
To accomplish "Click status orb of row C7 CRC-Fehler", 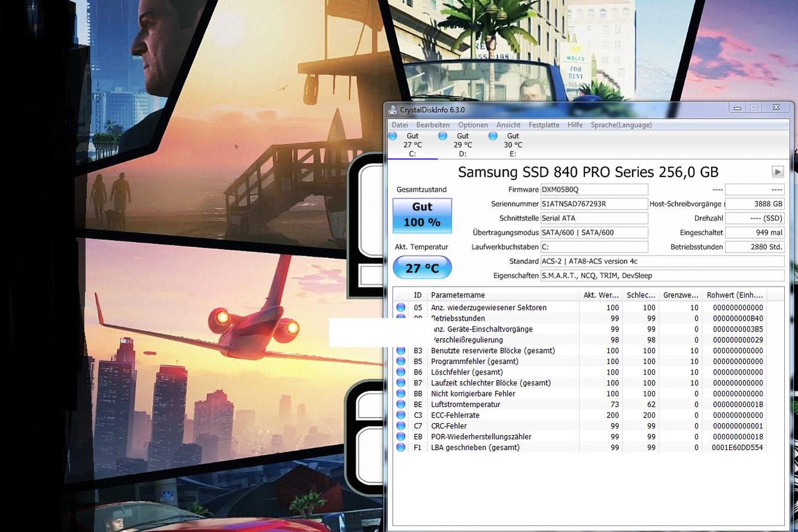I will pos(400,426).
